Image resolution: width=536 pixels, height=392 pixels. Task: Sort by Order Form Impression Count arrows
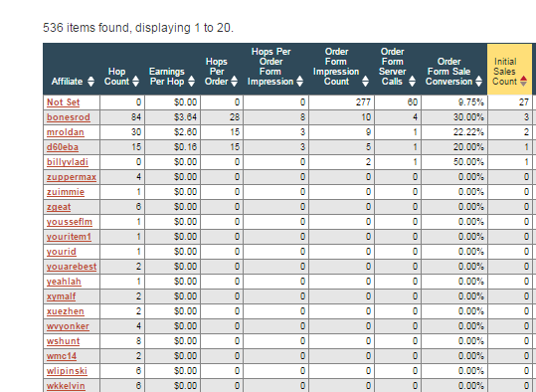(x=365, y=82)
